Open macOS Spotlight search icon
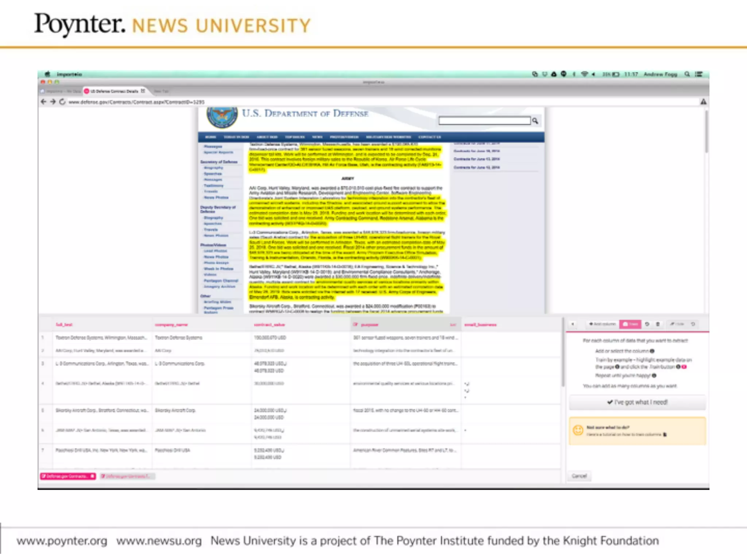 point(687,74)
